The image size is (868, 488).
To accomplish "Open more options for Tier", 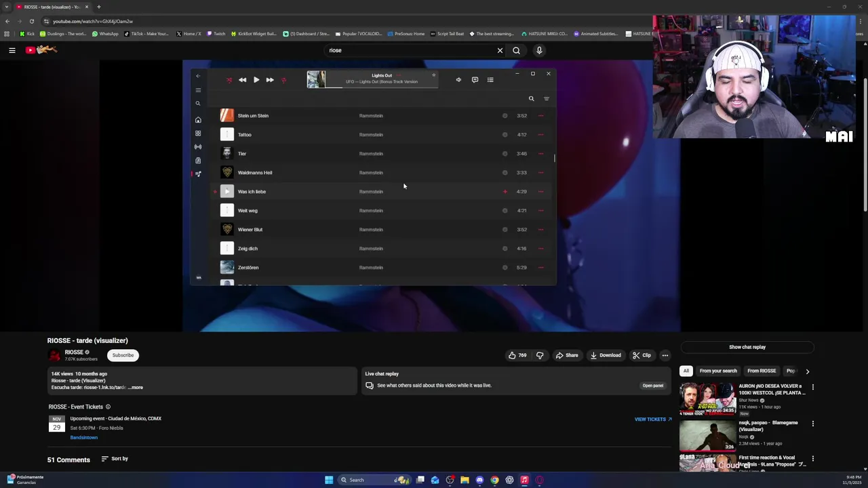I will pos(540,154).
